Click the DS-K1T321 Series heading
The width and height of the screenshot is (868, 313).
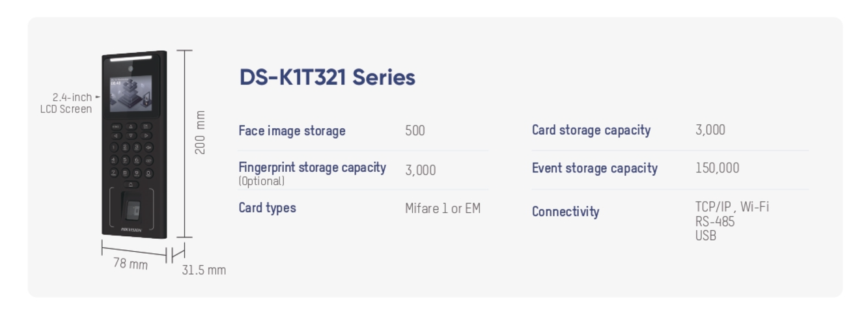327,77
